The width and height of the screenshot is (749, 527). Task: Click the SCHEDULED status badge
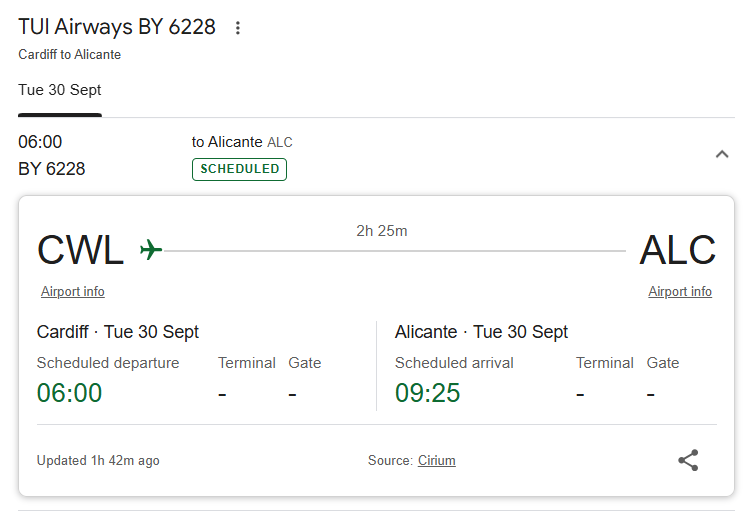pyautogui.click(x=239, y=169)
